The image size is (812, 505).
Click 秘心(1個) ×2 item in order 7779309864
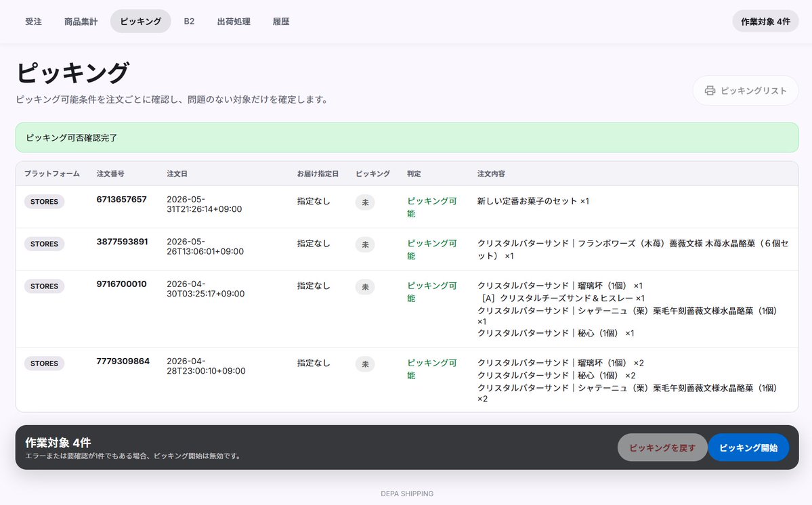point(556,376)
